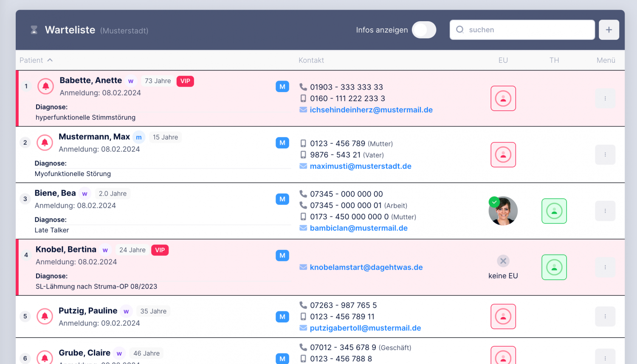Click bell icon for Mustermann, Max
Screen dimensions: 637x364
click(x=45, y=143)
